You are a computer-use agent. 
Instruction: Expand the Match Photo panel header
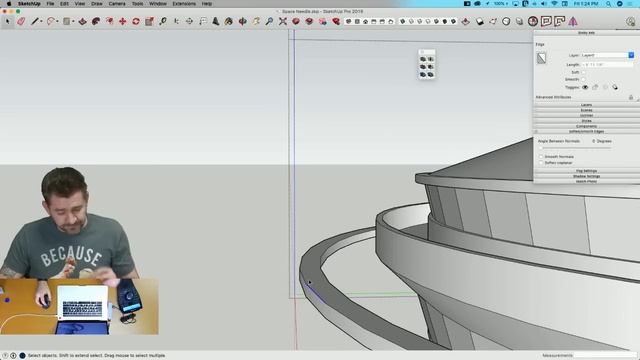point(587,181)
